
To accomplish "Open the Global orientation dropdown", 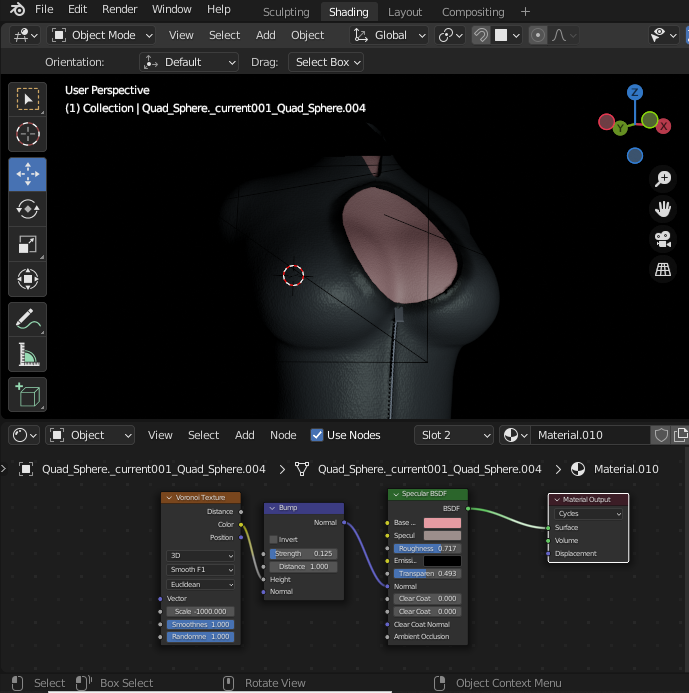I will (x=389, y=35).
